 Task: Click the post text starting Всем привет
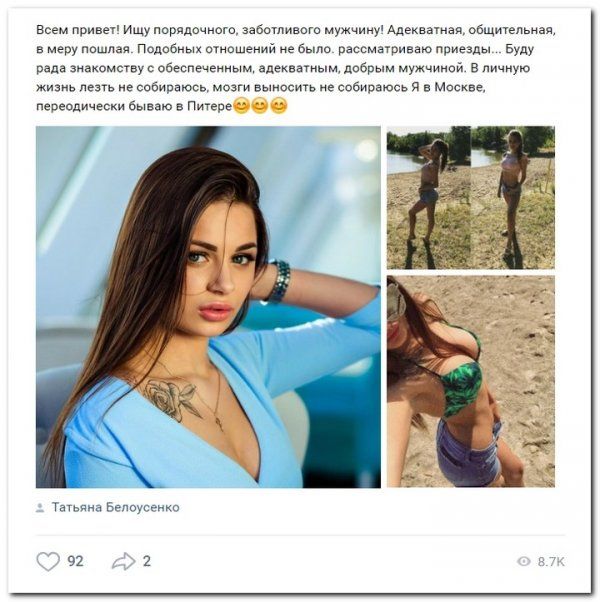click(x=296, y=68)
